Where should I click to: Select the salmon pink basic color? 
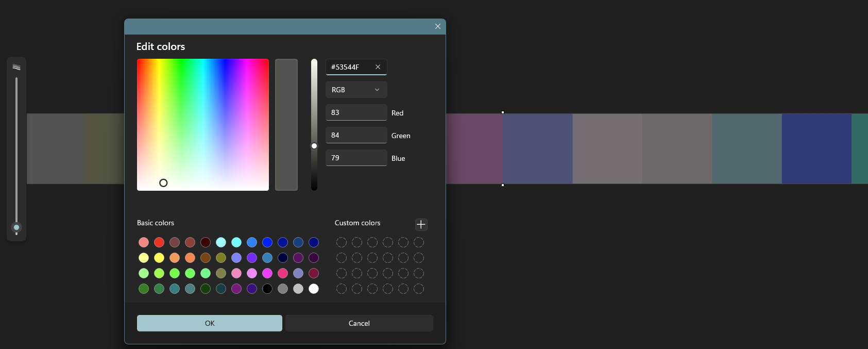144,242
